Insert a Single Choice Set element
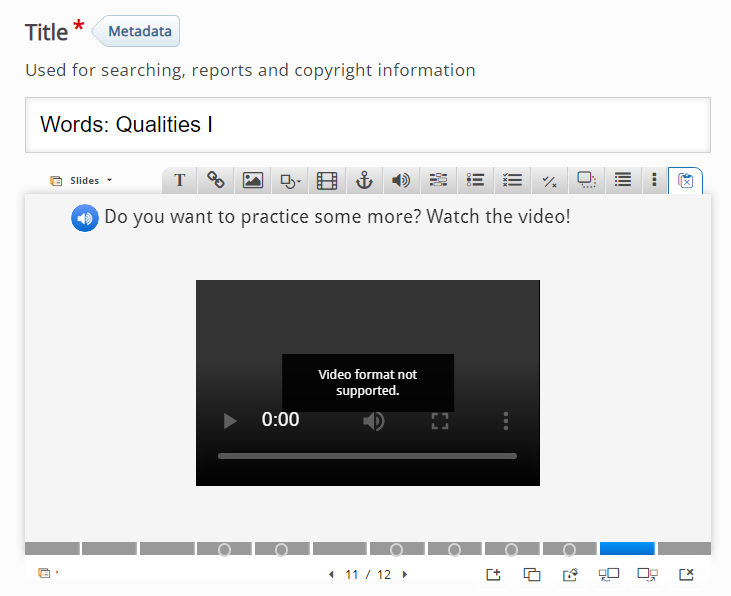The image size is (731, 596). tap(475, 180)
